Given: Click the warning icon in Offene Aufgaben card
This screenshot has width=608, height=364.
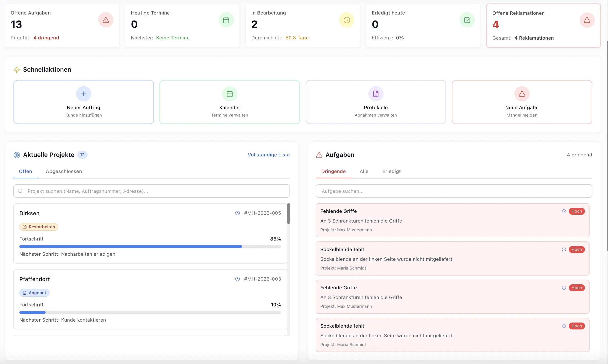Looking at the screenshot, I should (x=106, y=20).
